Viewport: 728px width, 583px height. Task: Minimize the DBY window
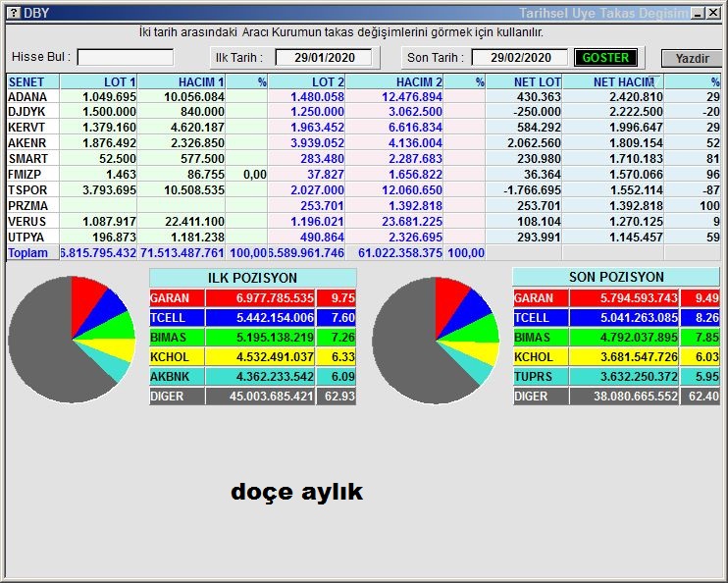pyautogui.click(x=698, y=14)
